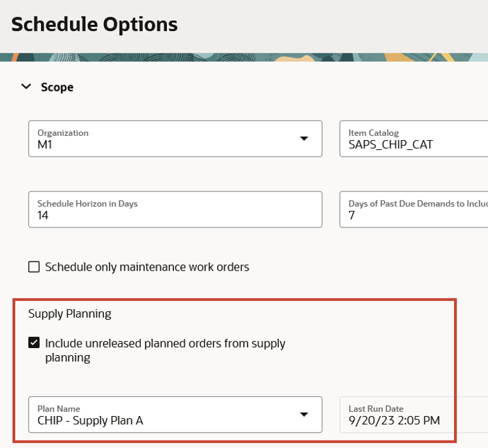This screenshot has width=488, height=448.
Task: Click the SAPS_CHIP_CAT Item Catalog field
Action: coord(413,139)
